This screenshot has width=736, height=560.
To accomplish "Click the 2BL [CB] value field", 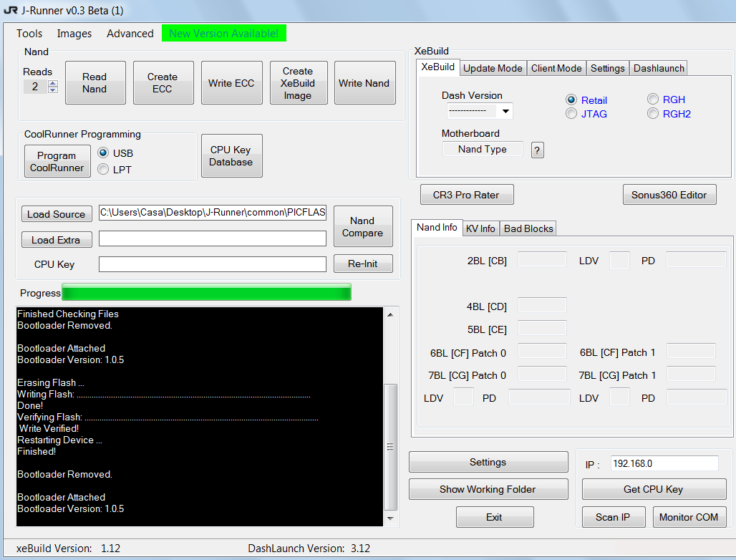I will (x=542, y=259).
